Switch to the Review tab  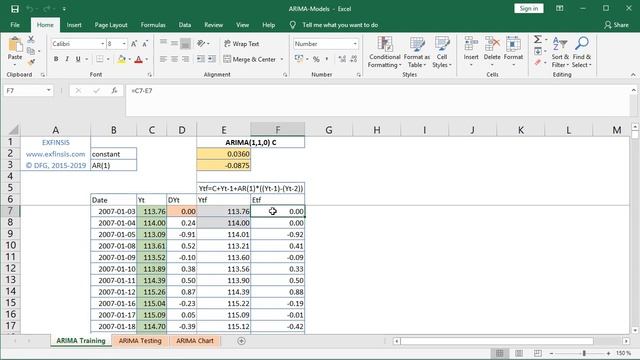[x=213, y=25]
